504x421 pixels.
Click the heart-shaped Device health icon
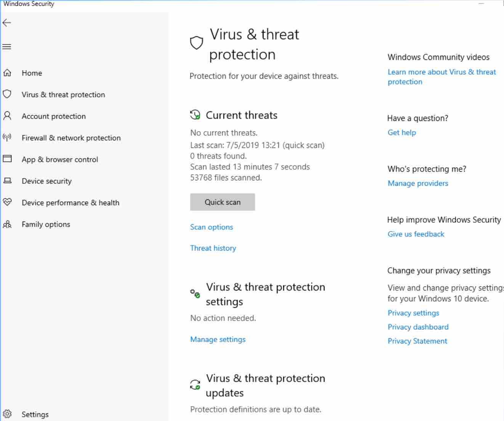click(x=7, y=202)
